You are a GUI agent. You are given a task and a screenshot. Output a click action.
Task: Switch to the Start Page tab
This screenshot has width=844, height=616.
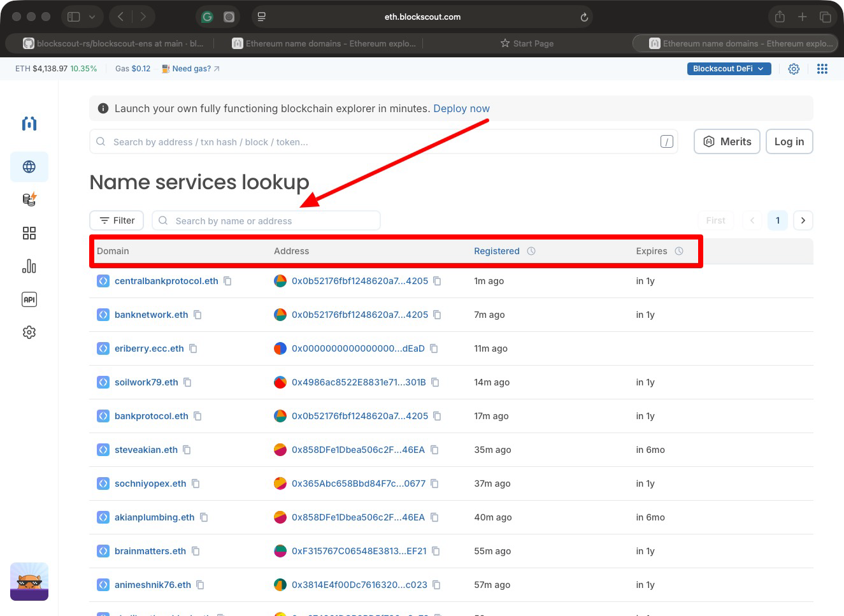pos(527,43)
